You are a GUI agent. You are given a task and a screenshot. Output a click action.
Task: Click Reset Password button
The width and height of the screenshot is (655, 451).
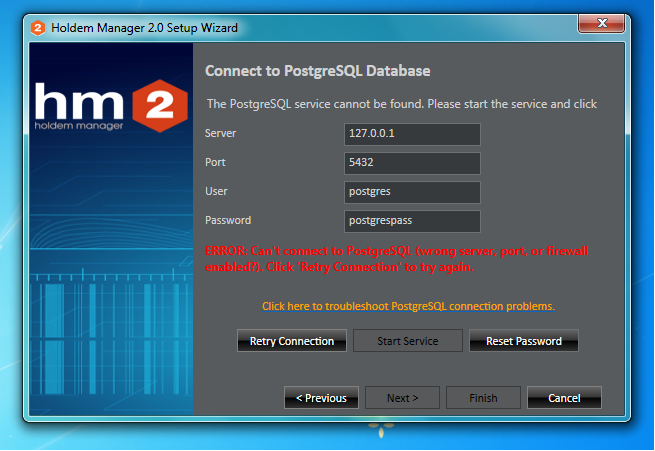pyautogui.click(x=524, y=341)
